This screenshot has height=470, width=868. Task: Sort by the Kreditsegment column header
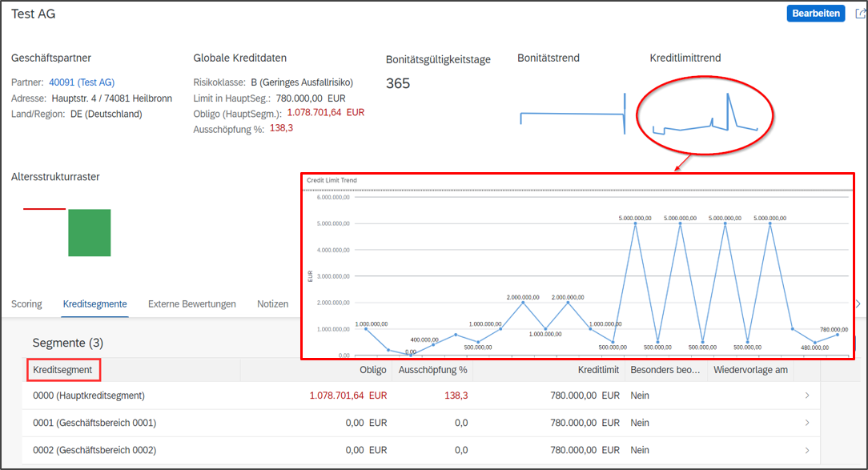coord(63,369)
